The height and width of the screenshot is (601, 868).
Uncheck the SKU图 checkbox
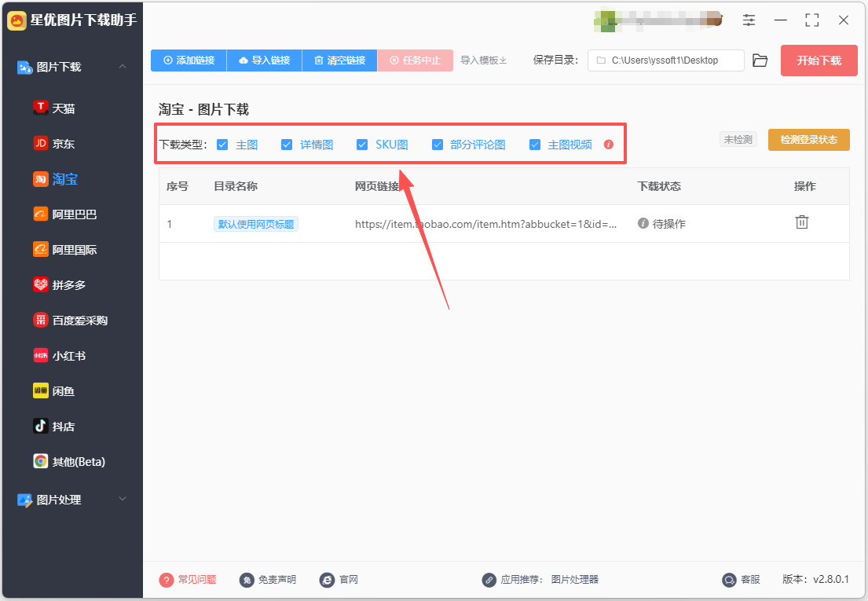coord(362,145)
